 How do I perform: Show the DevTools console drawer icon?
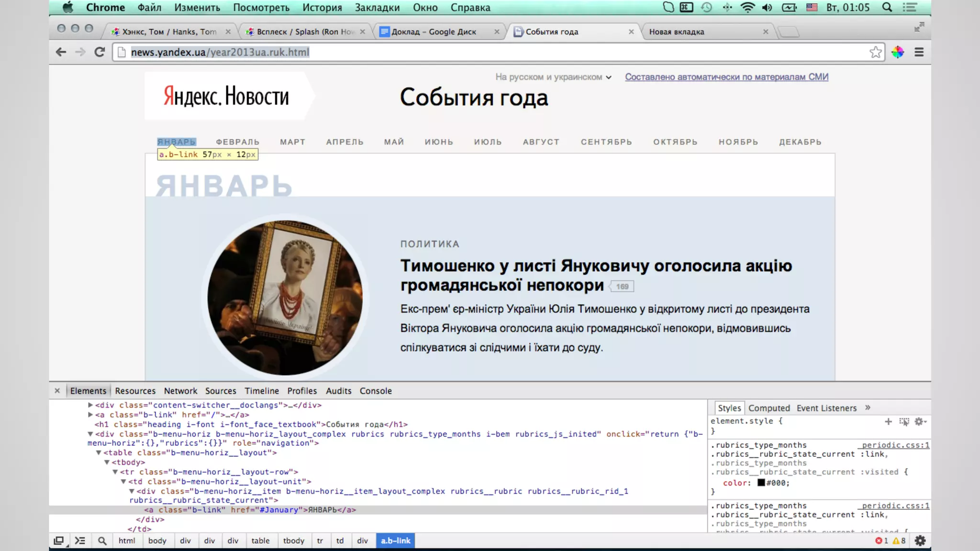[x=80, y=540]
